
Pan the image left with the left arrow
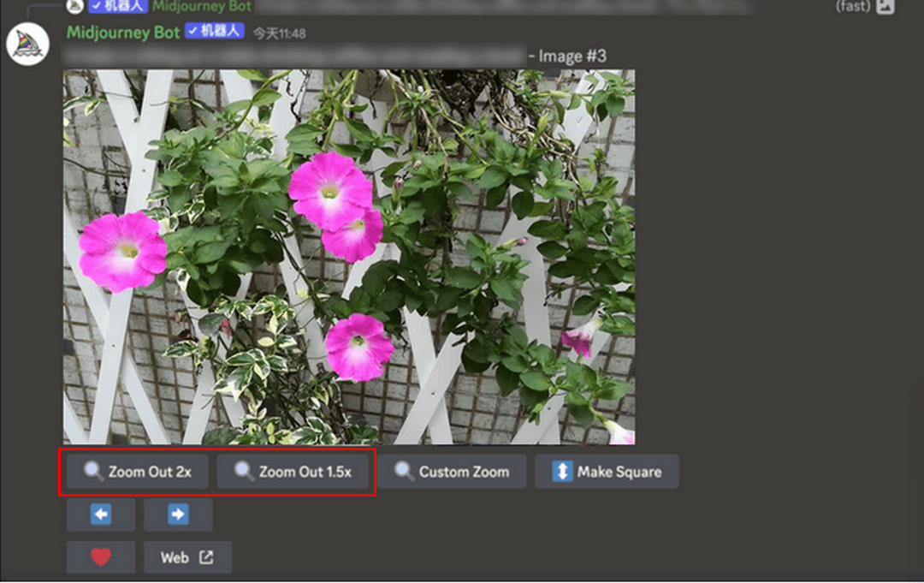[101, 515]
